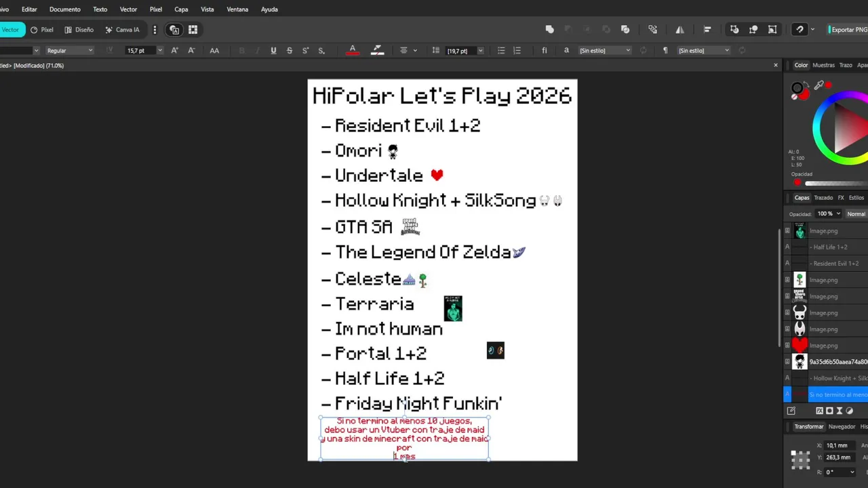
Task: Switch to the FX panel tab
Action: [x=841, y=198]
